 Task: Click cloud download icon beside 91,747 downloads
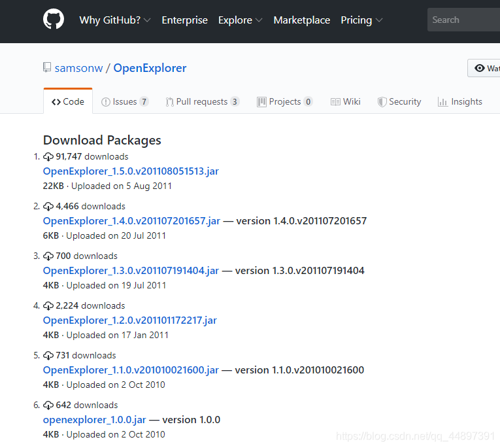48,157
